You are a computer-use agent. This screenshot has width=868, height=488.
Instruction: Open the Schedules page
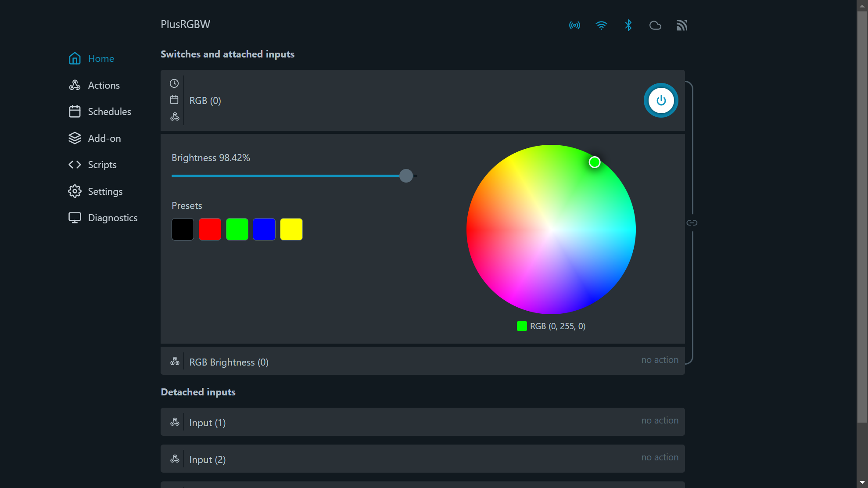[x=110, y=111]
